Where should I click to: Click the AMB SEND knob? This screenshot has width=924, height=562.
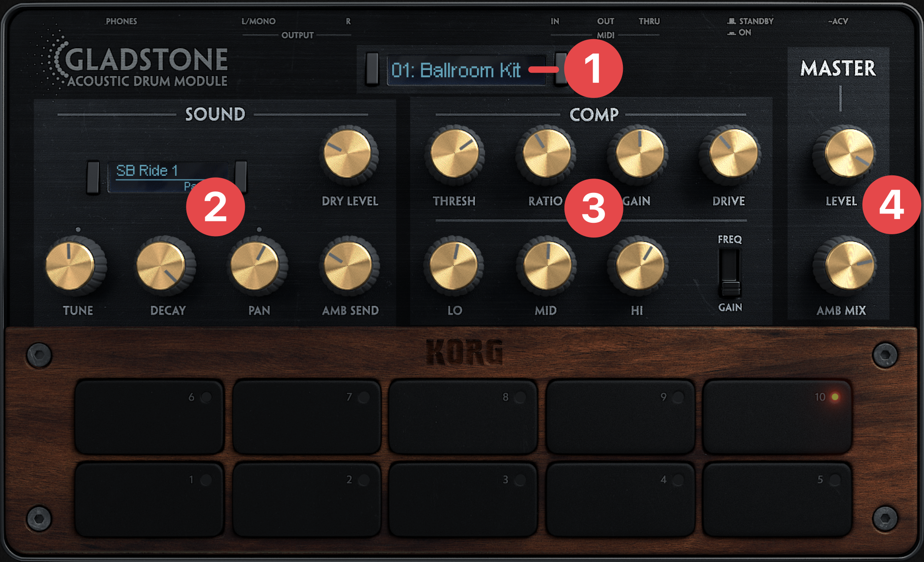click(x=349, y=267)
